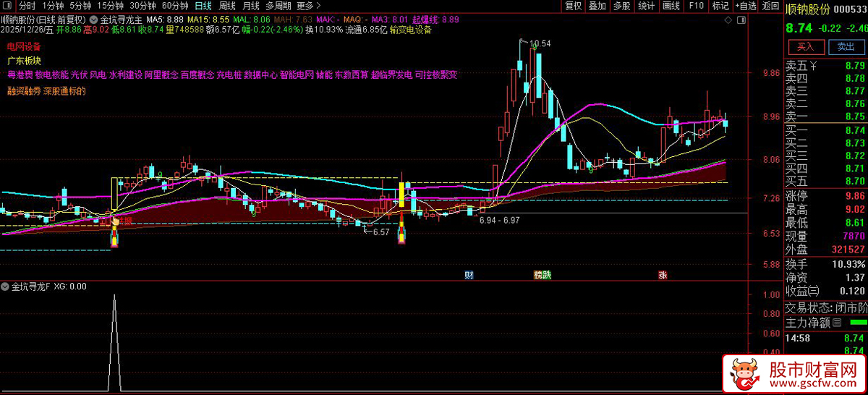Click the 财 event marker on the chart
Image resolution: width=868 pixels, height=395 pixels.
point(469,275)
